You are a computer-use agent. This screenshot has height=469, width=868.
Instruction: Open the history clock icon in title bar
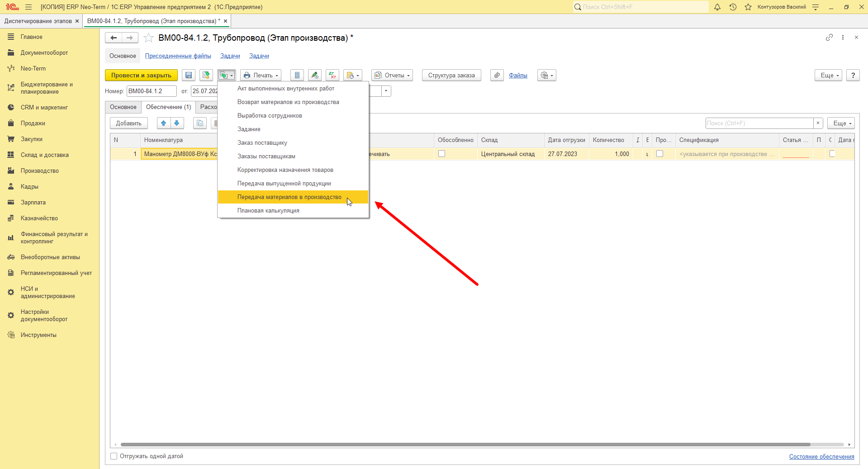click(733, 7)
